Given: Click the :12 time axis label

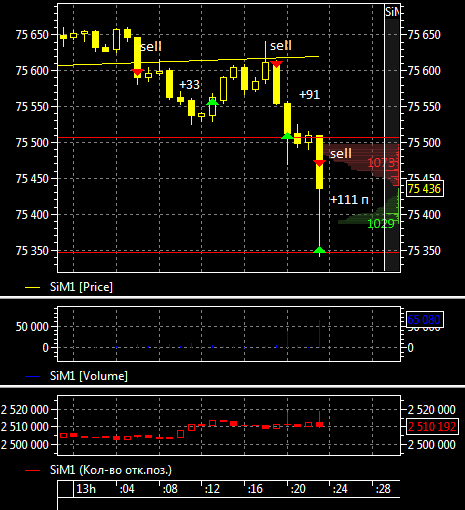Looking at the screenshot, I should click(x=212, y=489).
